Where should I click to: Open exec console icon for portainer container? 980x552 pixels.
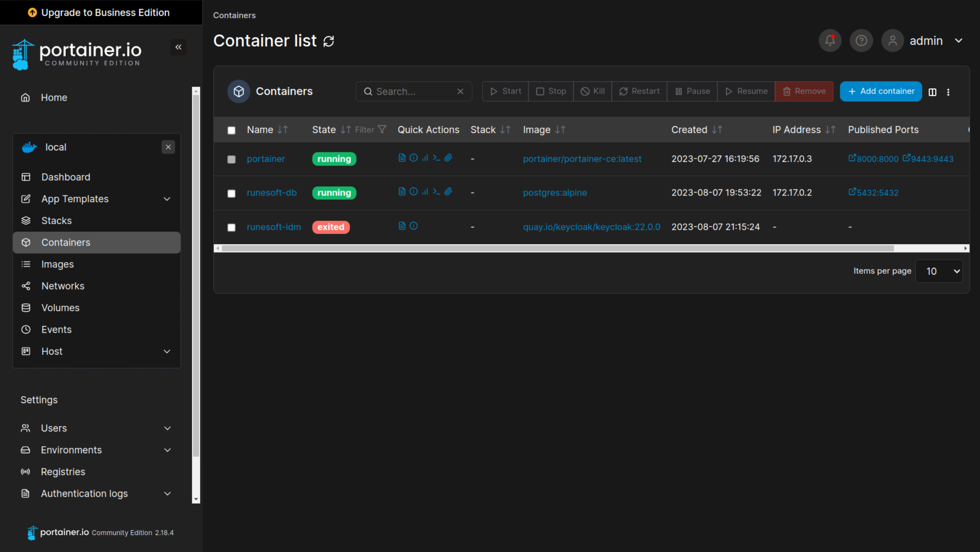[x=436, y=158]
